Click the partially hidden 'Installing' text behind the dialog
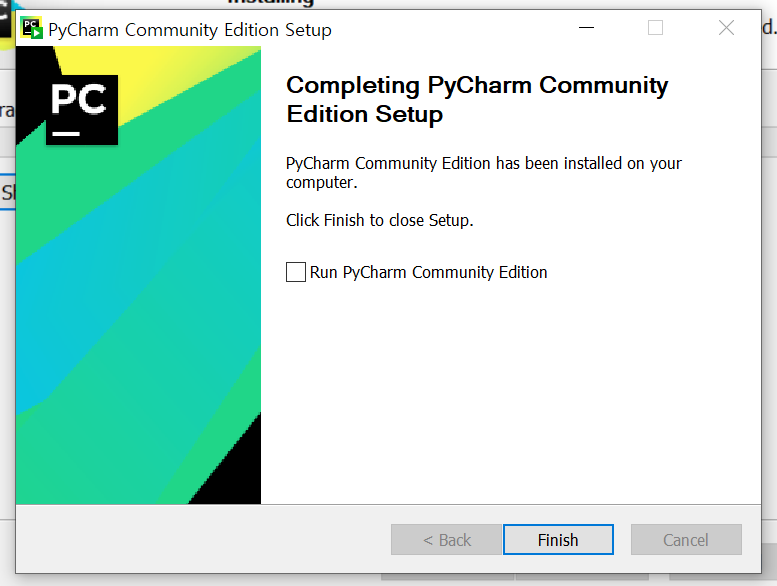The width and height of the screenshot is (777, 586). [271, 3]
